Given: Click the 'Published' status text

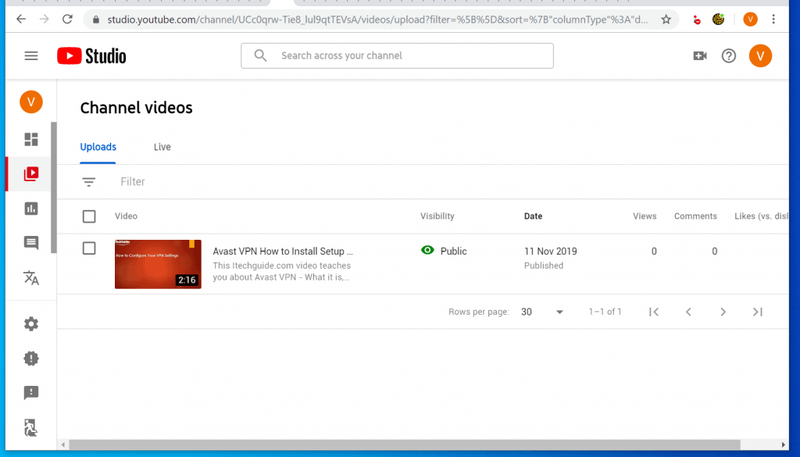Looking at the screenshot, I should (544, 265).
